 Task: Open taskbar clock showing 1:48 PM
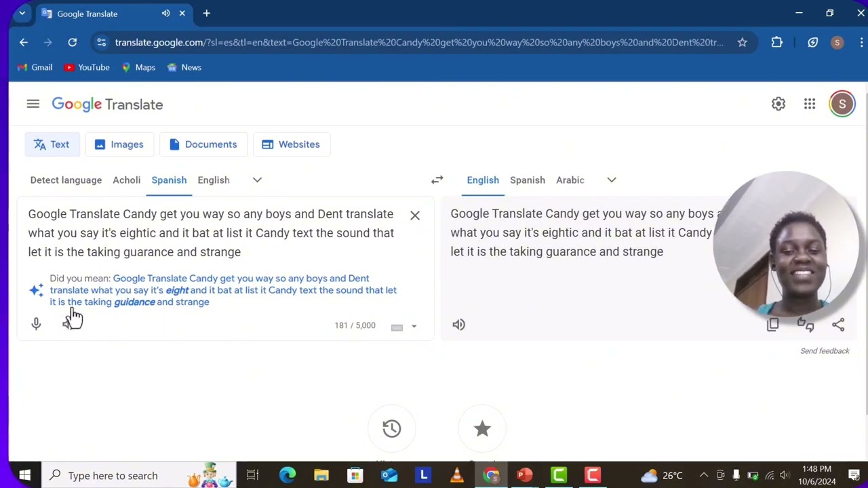point(816,475)
